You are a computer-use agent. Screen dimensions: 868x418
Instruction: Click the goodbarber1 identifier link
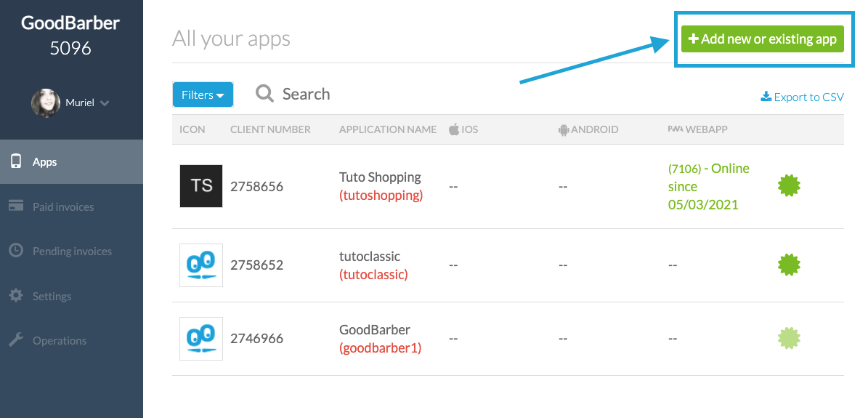(380, 348)
